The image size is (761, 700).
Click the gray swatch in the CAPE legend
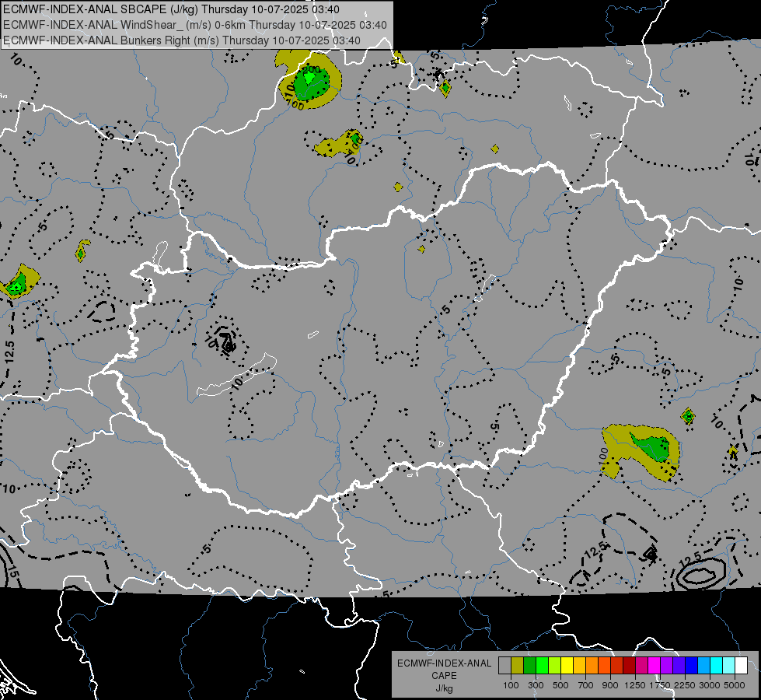click(x=504, y=666)
